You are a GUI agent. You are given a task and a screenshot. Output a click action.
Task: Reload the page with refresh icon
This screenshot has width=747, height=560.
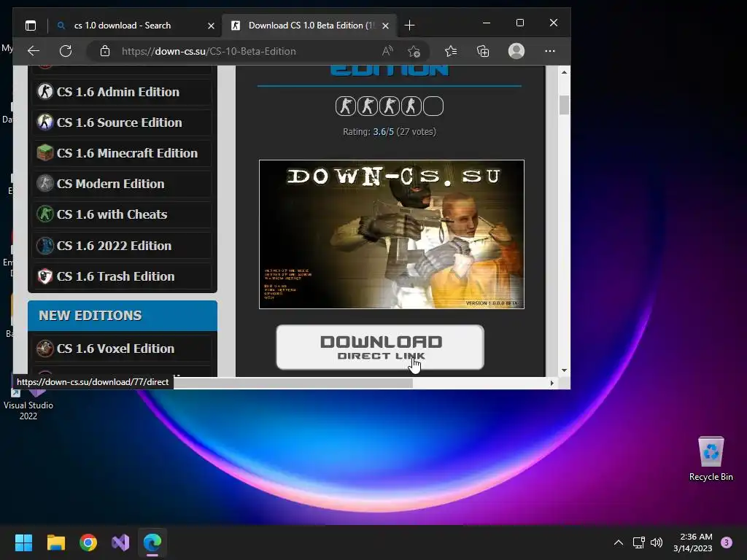coord(65,51)
